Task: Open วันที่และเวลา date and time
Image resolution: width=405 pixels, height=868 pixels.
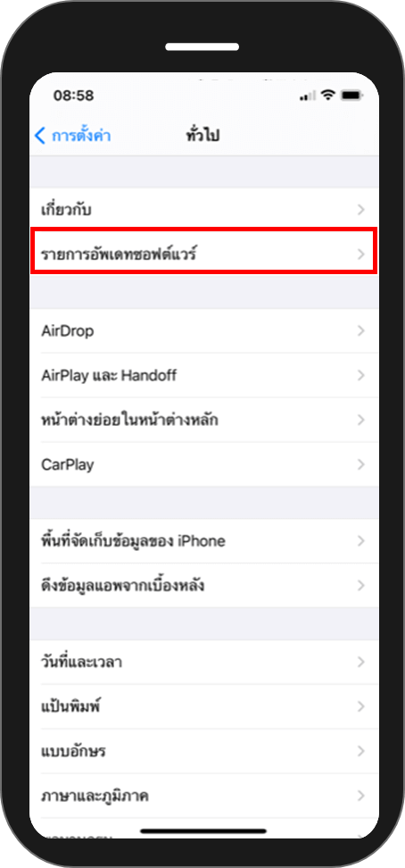Action: tap(204, 662)
